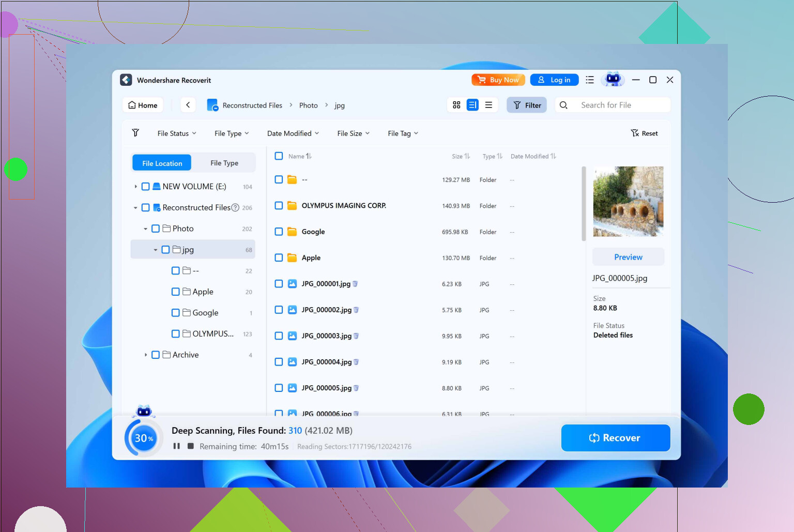Reset all applied filters
The height and width of the screenshot is (532, 794).
tap(644, 133)
